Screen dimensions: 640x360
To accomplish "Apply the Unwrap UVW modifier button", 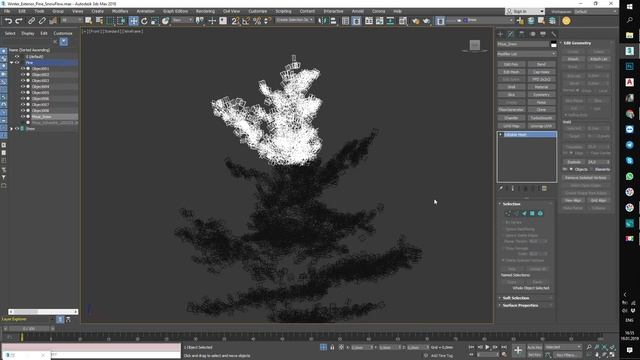I will [541, 126].
